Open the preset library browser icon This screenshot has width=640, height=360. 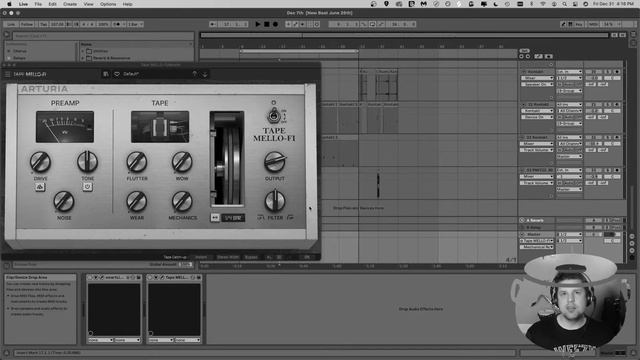click(x=106, y=74)
